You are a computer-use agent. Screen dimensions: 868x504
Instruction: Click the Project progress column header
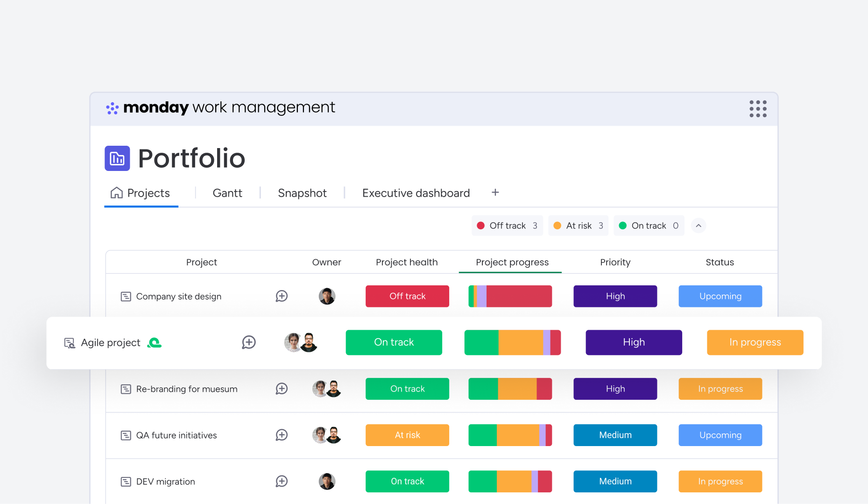[512, 262]
